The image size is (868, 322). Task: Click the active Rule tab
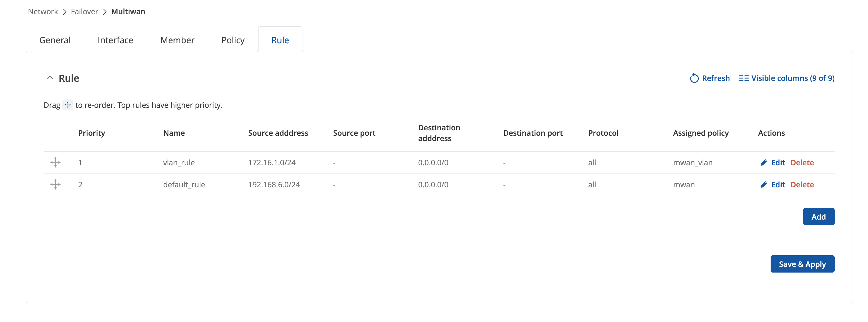coord(280,40)
